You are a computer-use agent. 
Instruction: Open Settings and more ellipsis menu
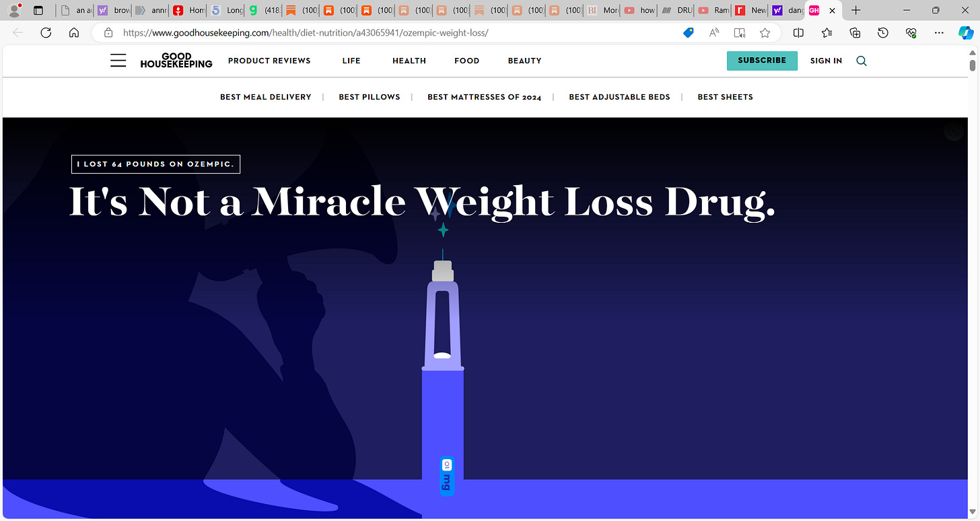pos(940,32)
